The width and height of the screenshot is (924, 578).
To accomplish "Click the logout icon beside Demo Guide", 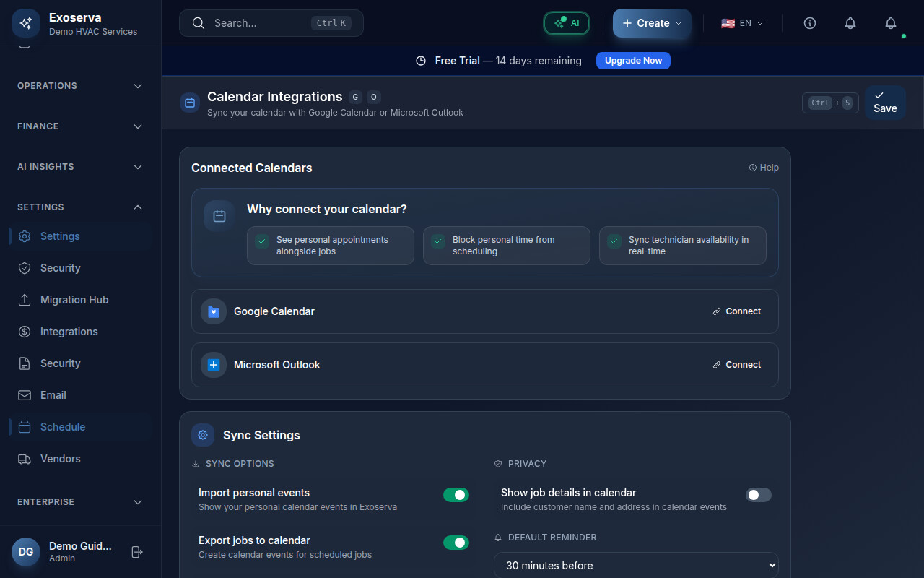I will (137, 552).
